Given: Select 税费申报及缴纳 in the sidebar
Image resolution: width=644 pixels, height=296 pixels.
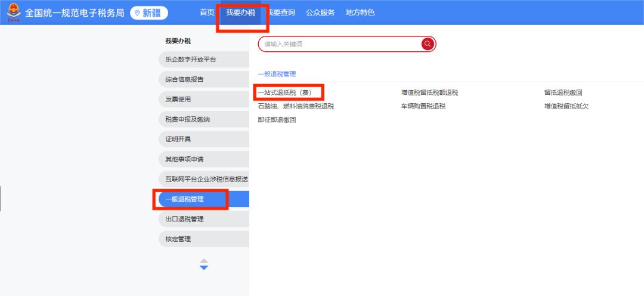Looking at the screenshot, I should click(204, 119).
